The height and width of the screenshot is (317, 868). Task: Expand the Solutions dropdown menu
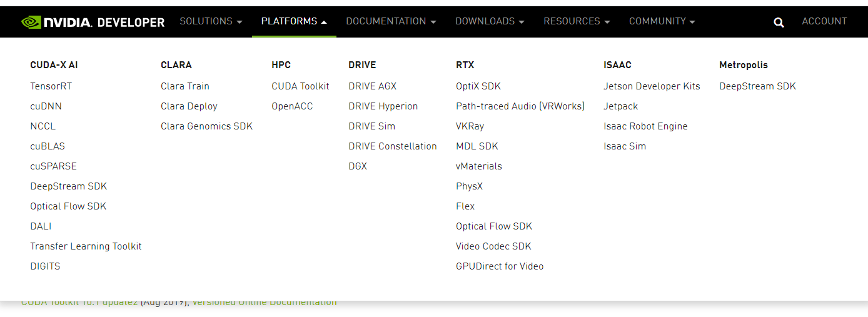click(211, 21)
